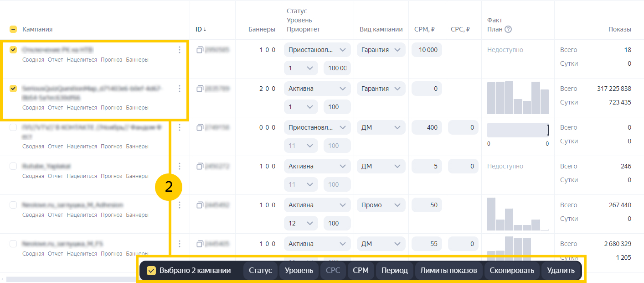Uncheck the first campaign's checkbox

pyautogui.click(x=13, y=50)
